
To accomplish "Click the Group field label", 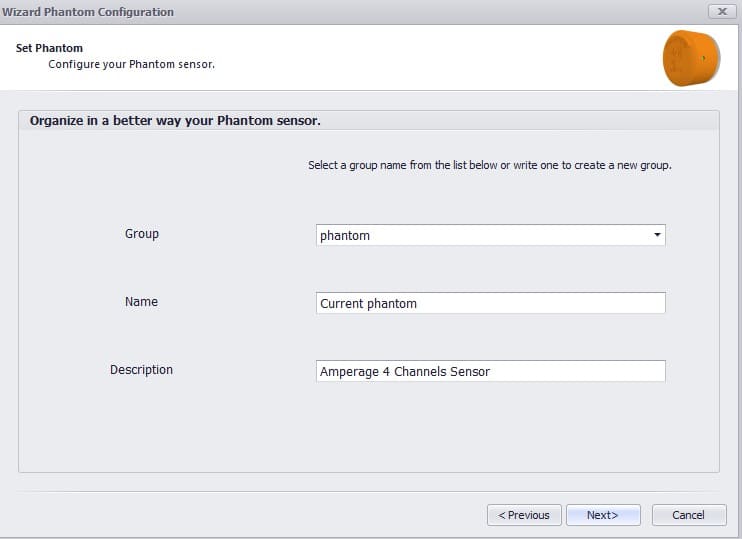I will 142,234.
